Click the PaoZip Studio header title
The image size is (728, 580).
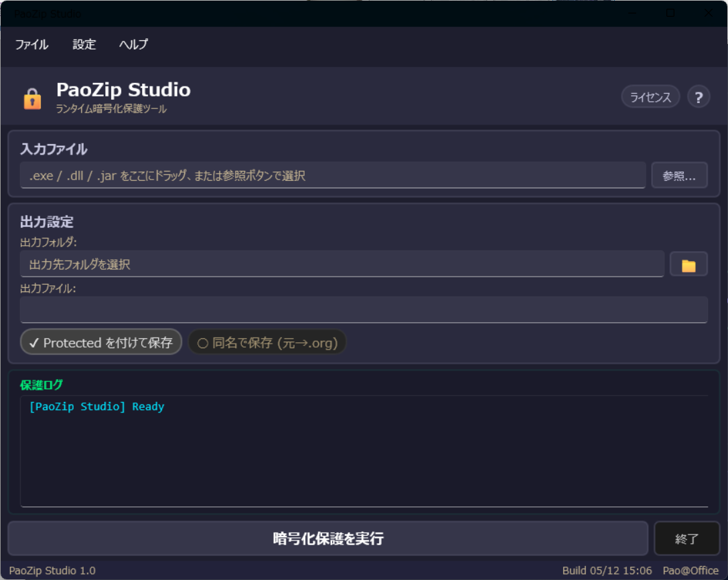(x=123, y=90)
